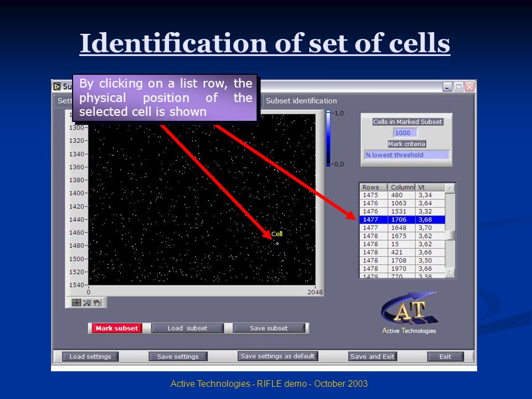Select the cell with column value 15
532x399 pixels.
[x=402, y=244]
